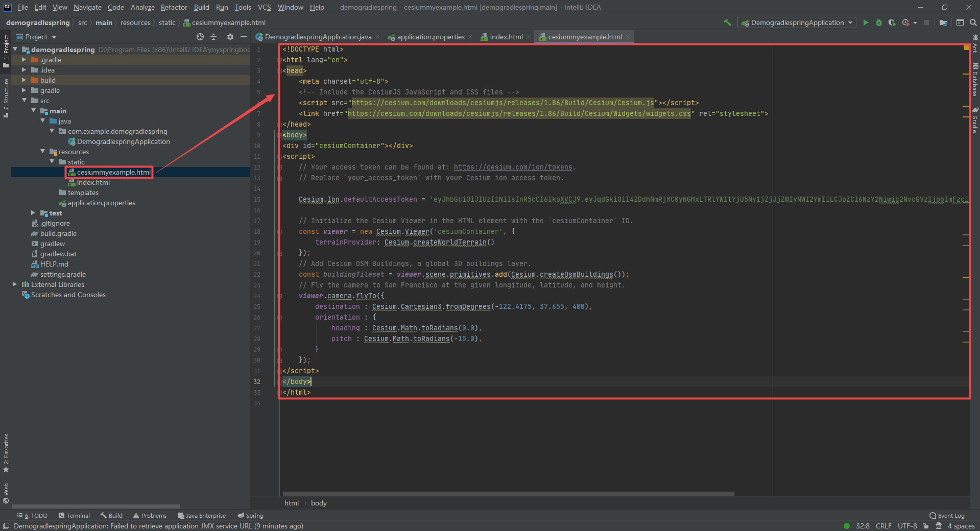Open the File menu
The image size is (980, 531).
23,7
